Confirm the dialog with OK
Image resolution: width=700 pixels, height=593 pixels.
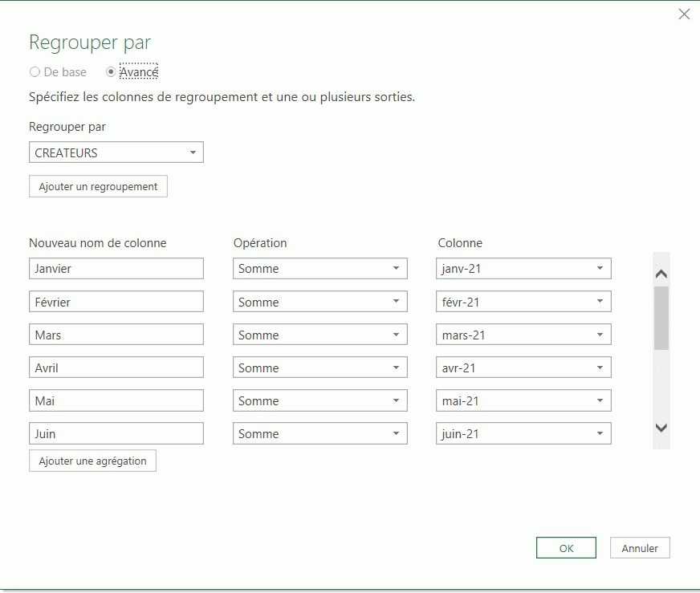(566, 548)
